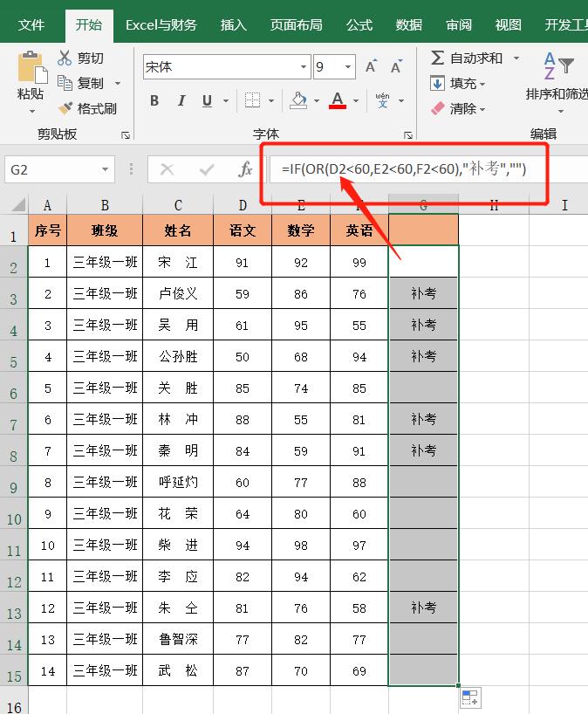Click the 格式刷 button label

(x=97, y=109)
